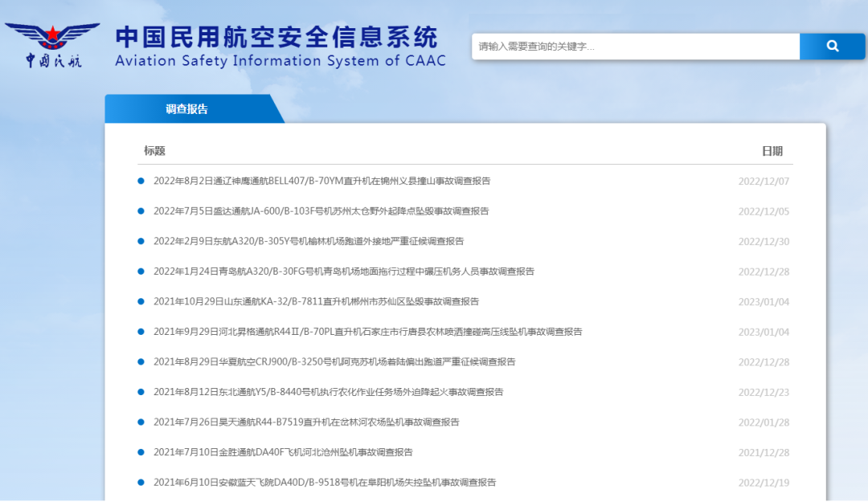Open the R44-B7519 helicopter crash report
868x502 pixels.
click(x=306, y=422)
